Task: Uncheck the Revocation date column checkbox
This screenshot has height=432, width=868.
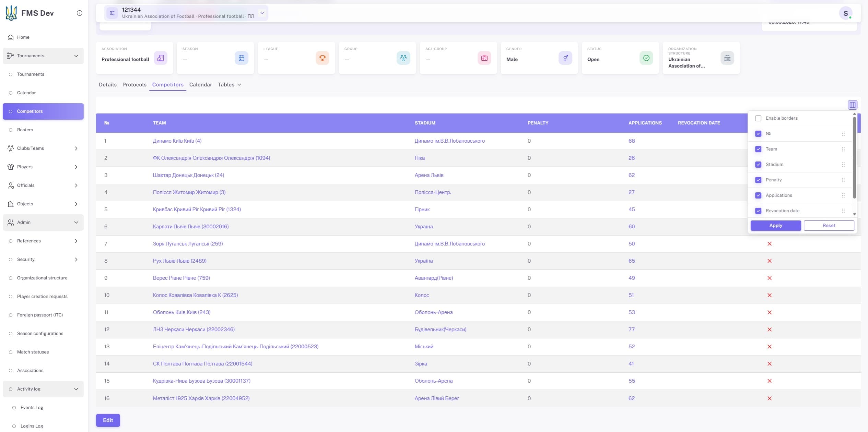Action: pyautogui.click(x=758, y=211)
